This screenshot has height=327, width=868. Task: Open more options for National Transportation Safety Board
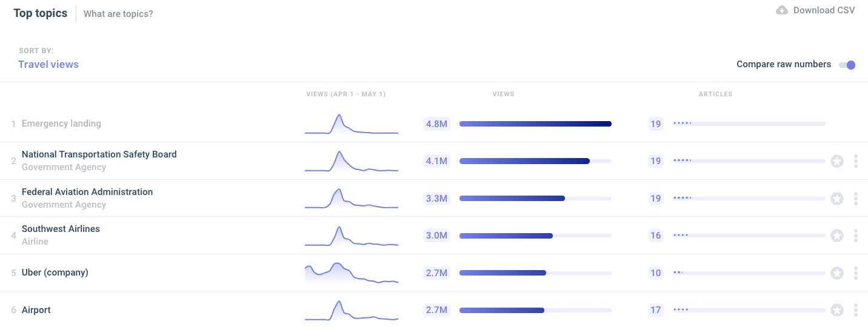click(x=856, y=161)
